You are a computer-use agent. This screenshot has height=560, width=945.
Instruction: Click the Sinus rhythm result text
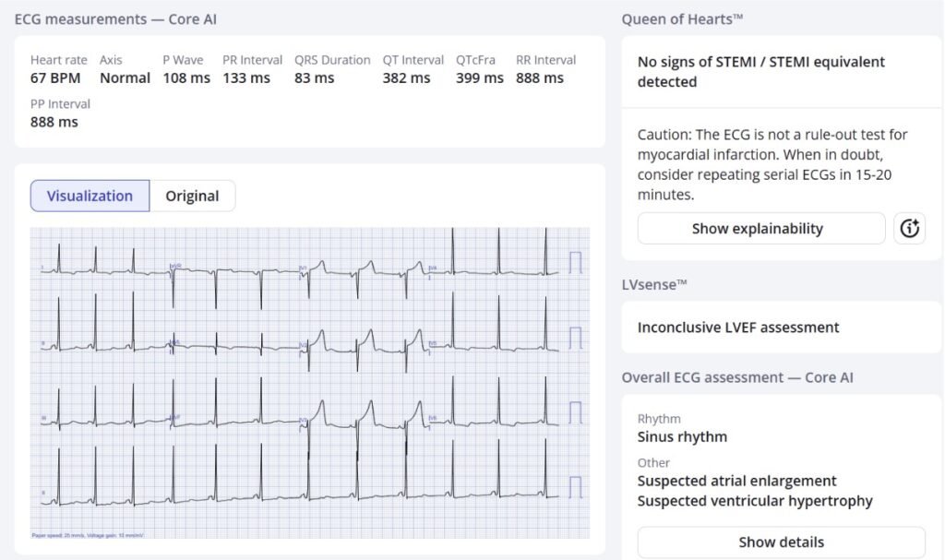682,436
